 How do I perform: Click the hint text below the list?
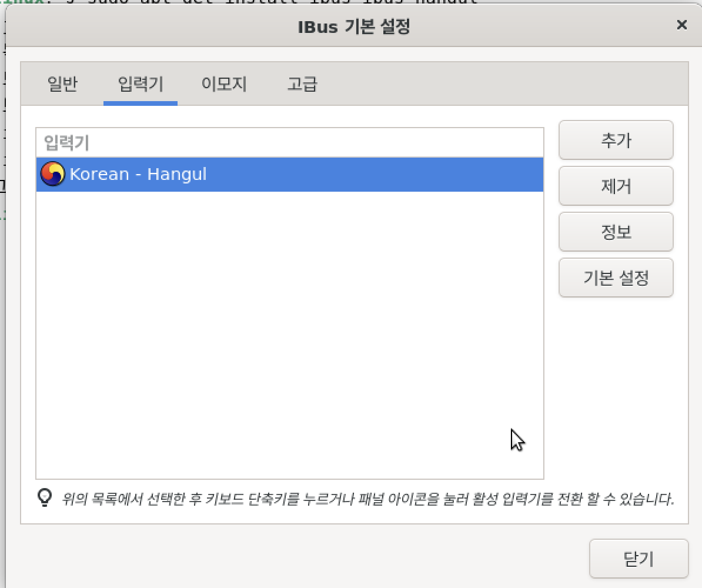[x=367, y=499]
